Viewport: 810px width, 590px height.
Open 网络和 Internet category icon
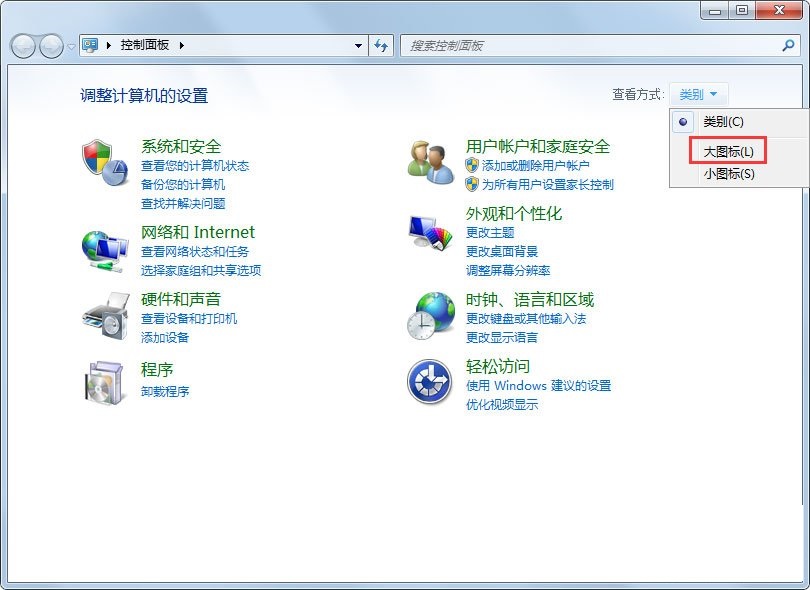pyautogui.click(x=103, y=247)
